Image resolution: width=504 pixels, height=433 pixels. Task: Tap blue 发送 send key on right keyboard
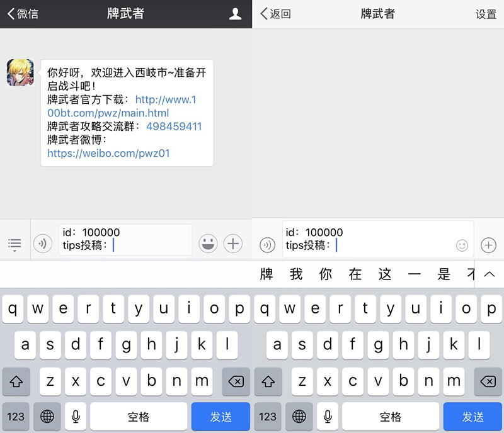click(x=473, y=417)
